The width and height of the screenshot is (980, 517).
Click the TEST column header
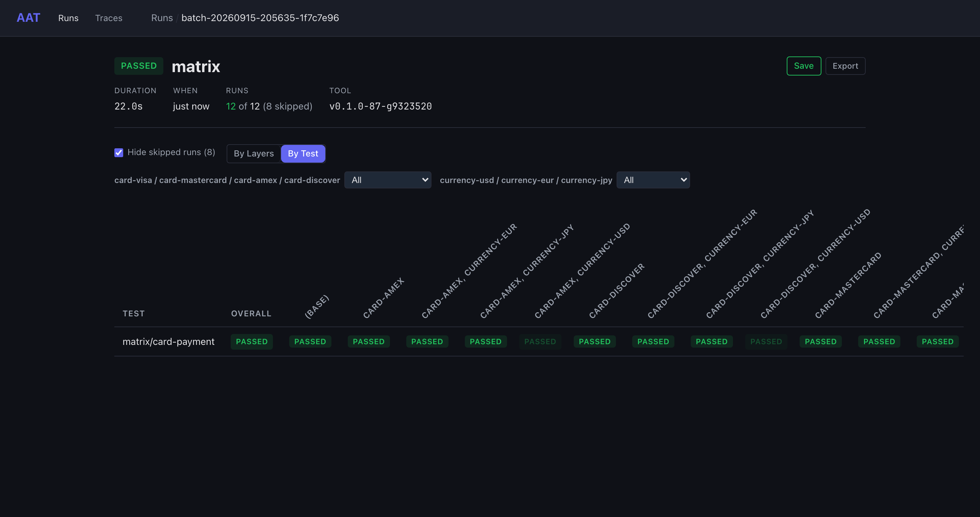coord(133,314)
